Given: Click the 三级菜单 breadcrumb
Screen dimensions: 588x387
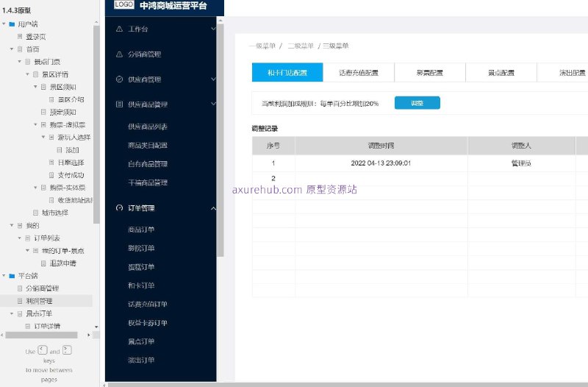Looking at the screenshot, I should 336,46.
